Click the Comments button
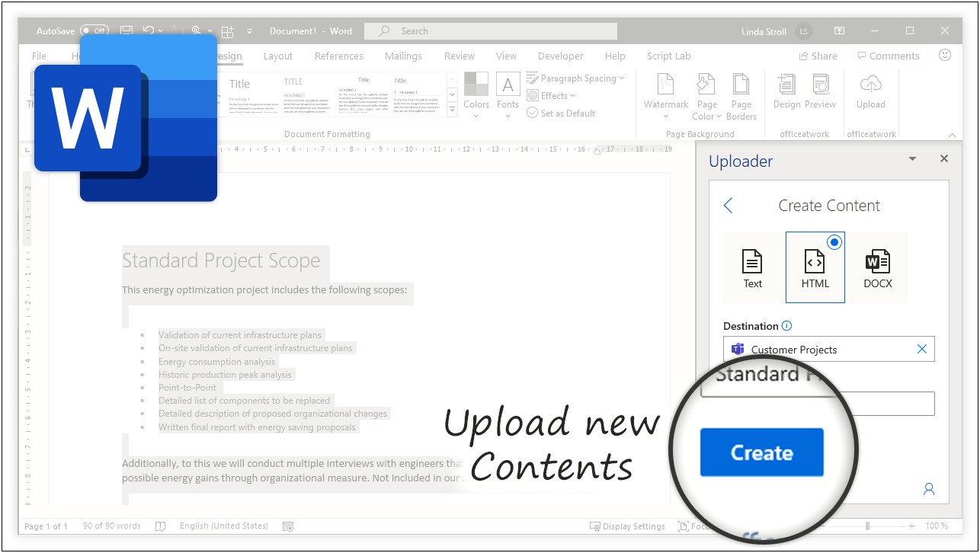The height and width of the screenshot is (553, 980). [888, 56]
